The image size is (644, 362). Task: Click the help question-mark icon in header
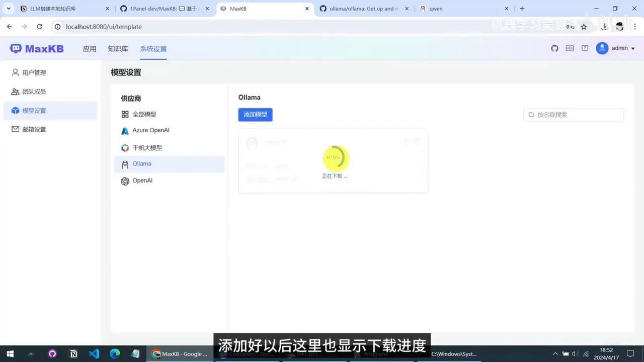[x=585, y=48]
